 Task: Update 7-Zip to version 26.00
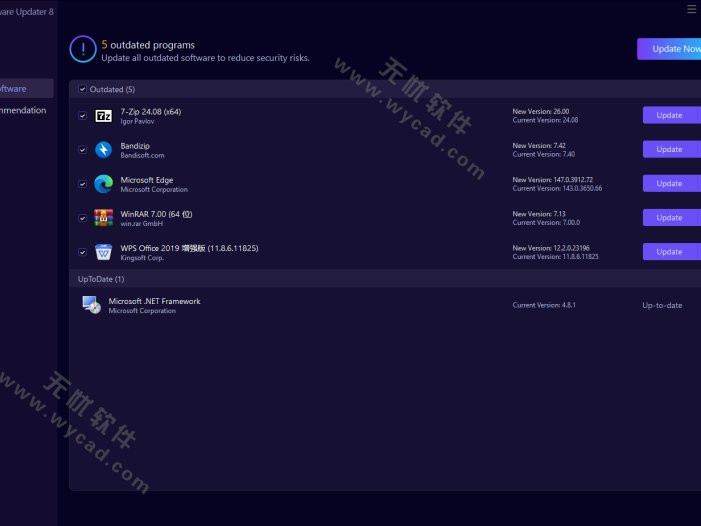tap(672, 115)
